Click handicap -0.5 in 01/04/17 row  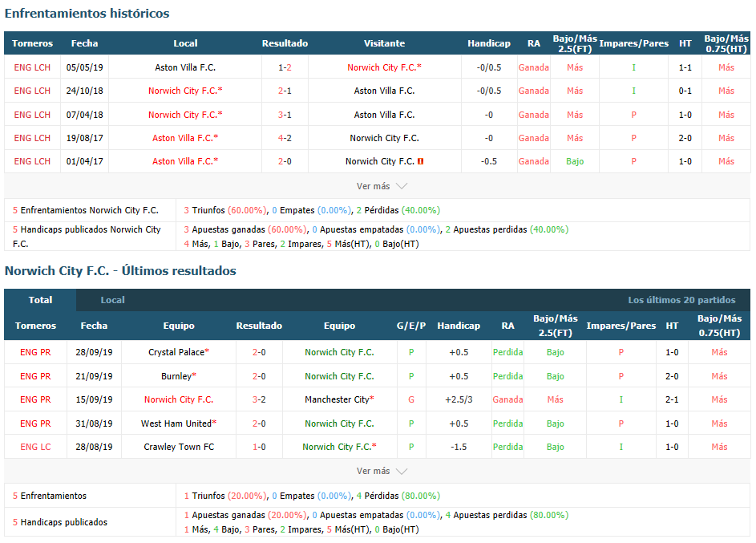click(489, 161)
